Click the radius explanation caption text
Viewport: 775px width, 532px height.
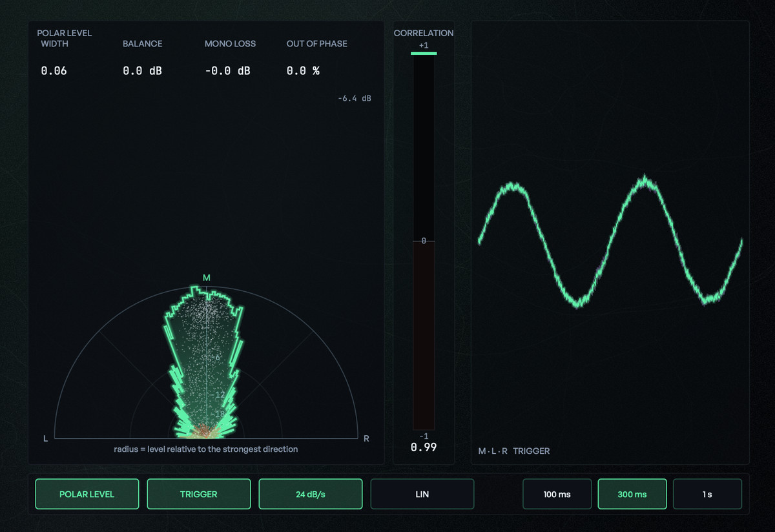(x=206, y=449)
